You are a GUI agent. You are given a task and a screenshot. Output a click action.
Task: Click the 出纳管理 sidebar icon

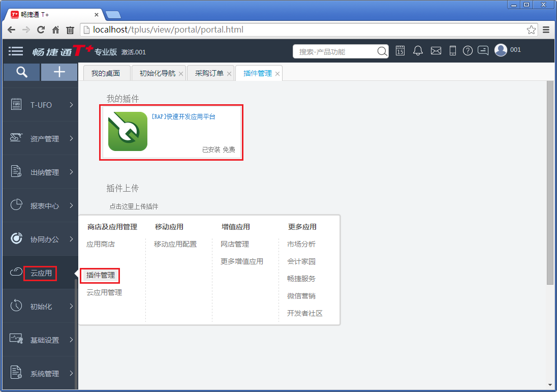16,171
